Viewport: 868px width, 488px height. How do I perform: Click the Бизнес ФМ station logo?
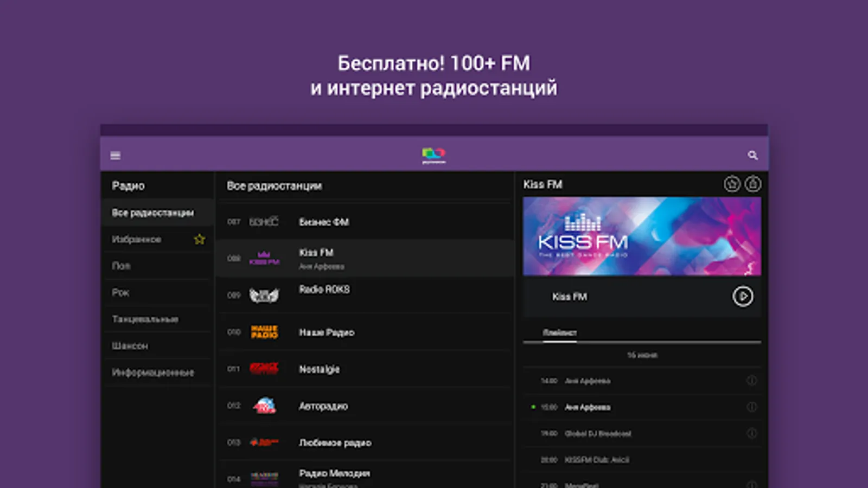264,222
